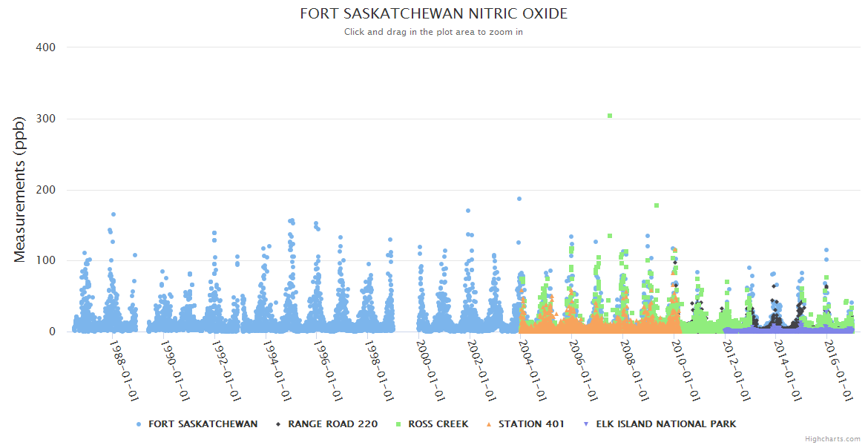Click the Measurements (ppb) axis title

pos(20,189)
